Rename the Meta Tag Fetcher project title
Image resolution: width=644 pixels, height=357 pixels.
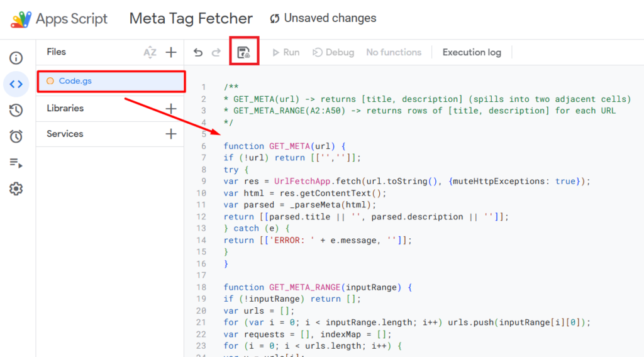191,18
